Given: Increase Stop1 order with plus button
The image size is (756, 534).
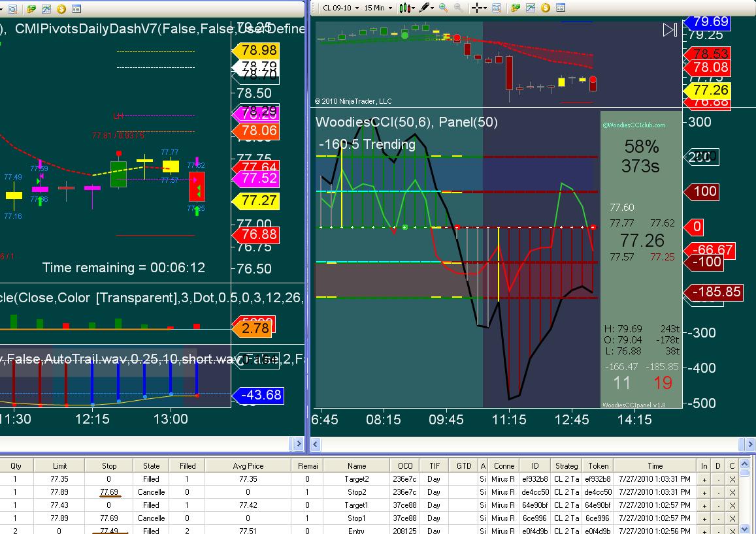Looking at the screenshot, I should (704, 518).
